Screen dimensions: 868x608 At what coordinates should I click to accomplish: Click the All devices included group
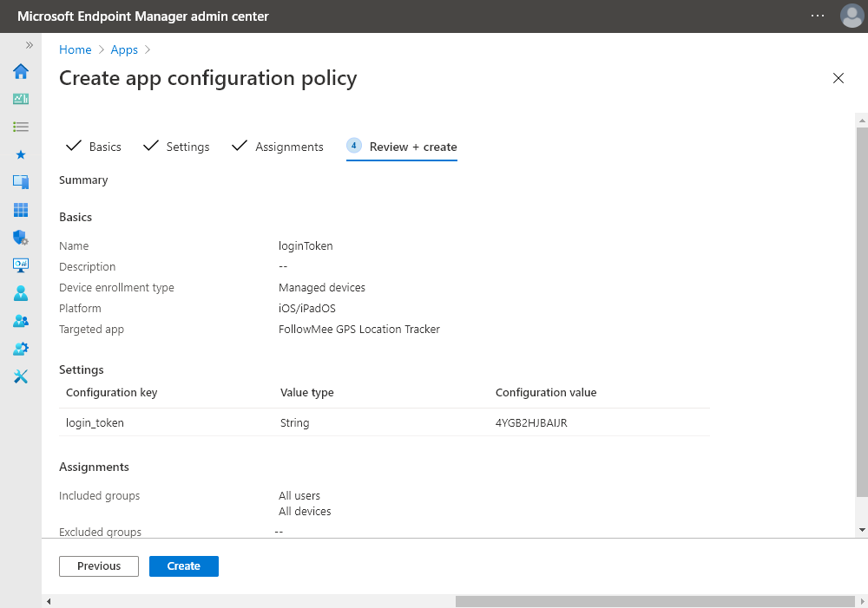tap(305, 511)
